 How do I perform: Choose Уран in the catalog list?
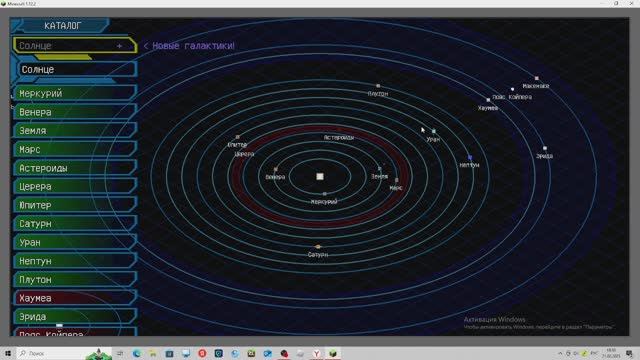point(75,242)
